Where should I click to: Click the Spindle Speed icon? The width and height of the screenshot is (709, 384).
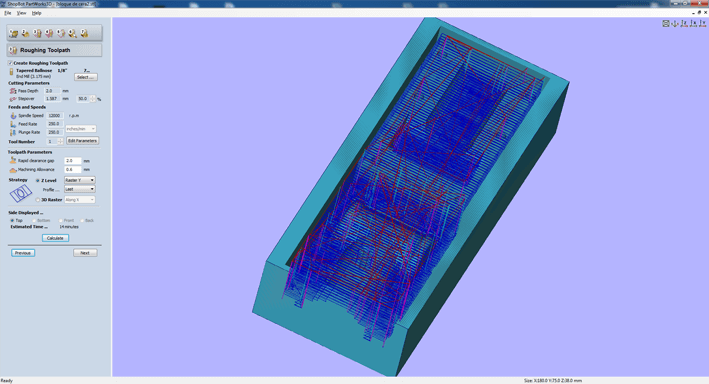coord(13,116)
